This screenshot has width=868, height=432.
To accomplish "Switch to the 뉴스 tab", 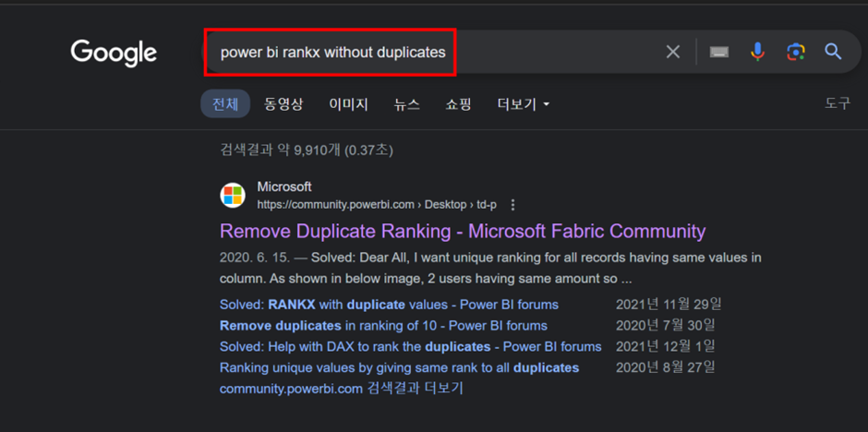I will coord(407,104).
